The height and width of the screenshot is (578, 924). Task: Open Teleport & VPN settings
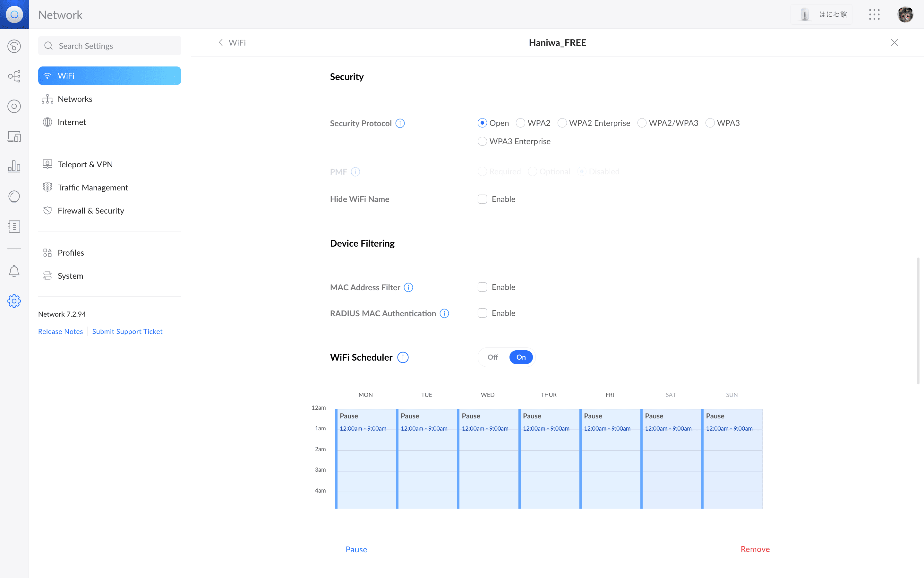(x=110, y=164)
